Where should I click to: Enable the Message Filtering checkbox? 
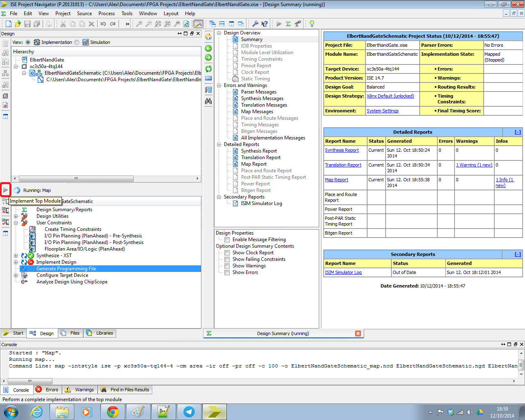[227, 240]
